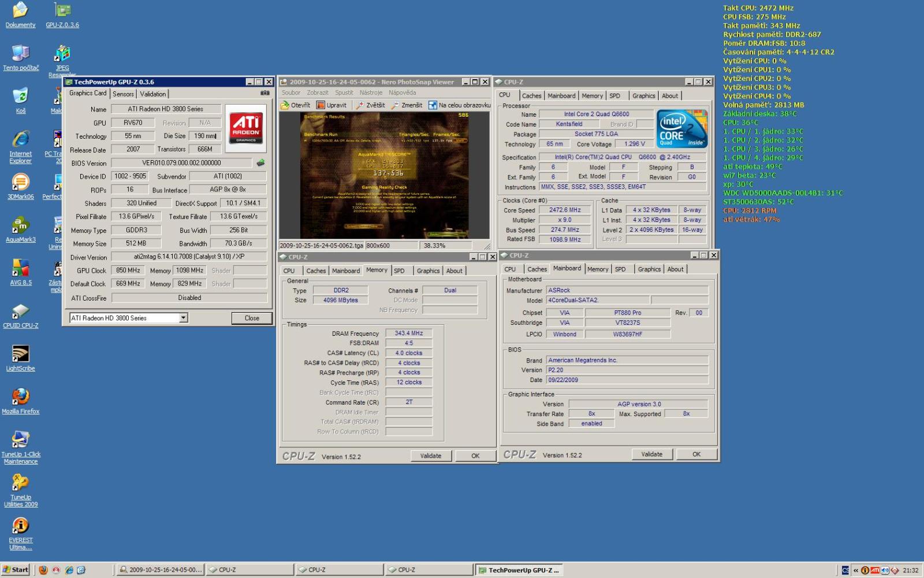
Task: Open Koš recycle bin icon
Action: click(x=21, y=100)
